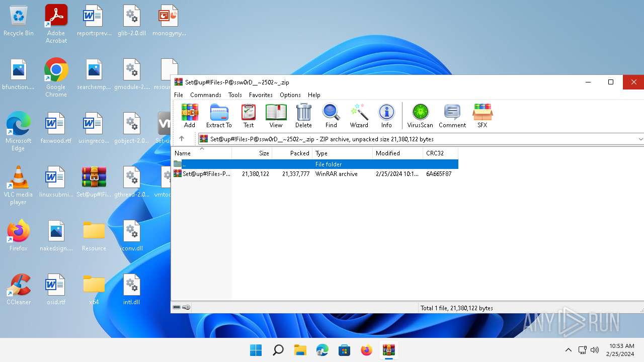Select the iconv.dll desktop file
644x362 pixels.
click(131, 235)
